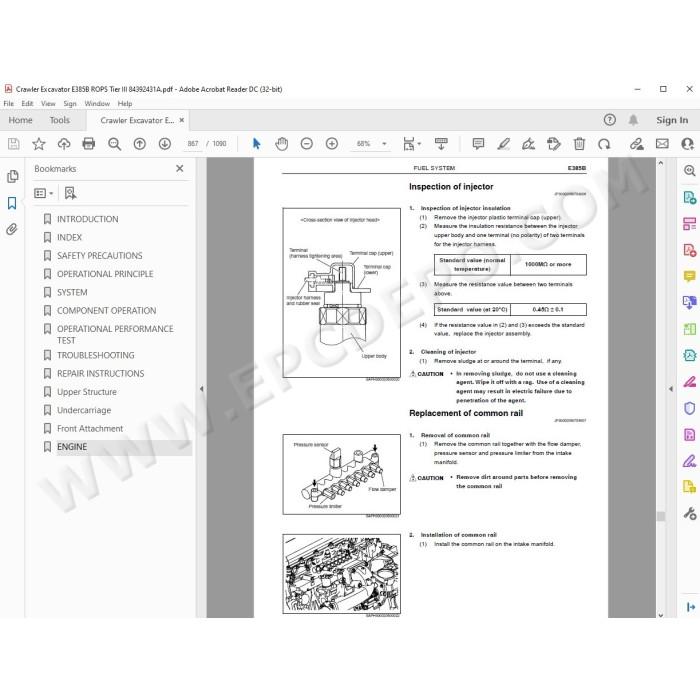Open the ENGINE bookmark
The width and height of the screenshot is (700, 700).
(72, 447)
